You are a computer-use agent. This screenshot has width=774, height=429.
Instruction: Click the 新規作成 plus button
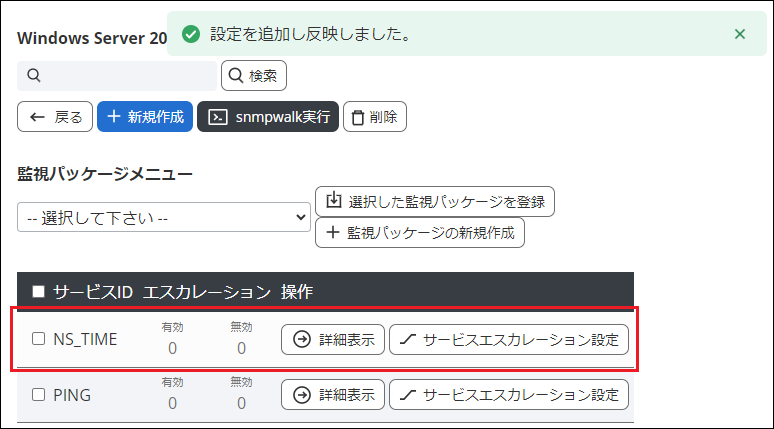[x=145, y=117]
